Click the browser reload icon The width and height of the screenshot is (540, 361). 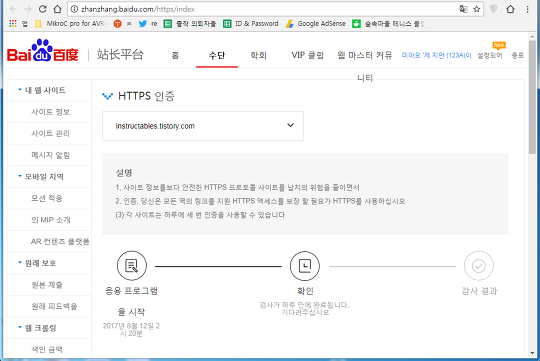42,9
